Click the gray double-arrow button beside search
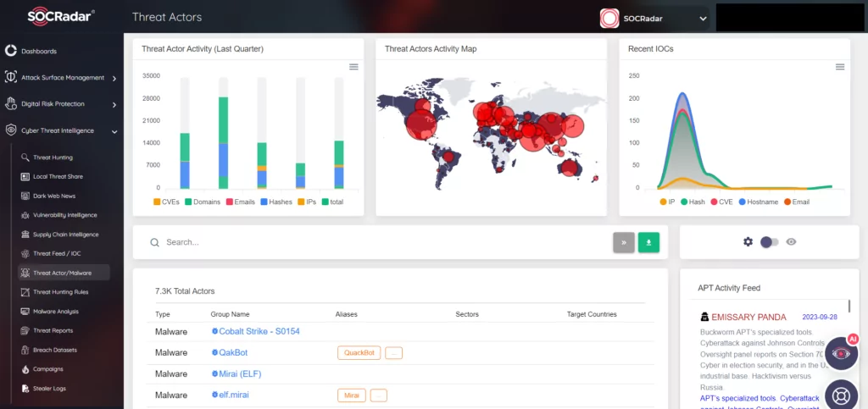The height and width of the screenshot is (409, 868). (x=624, y=242)
